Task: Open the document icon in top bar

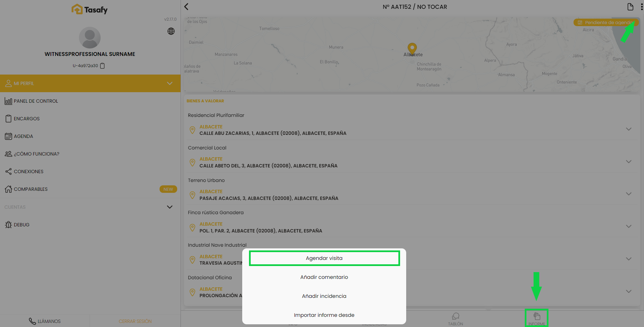Action: pyautogui.click(x=630, y=7)
